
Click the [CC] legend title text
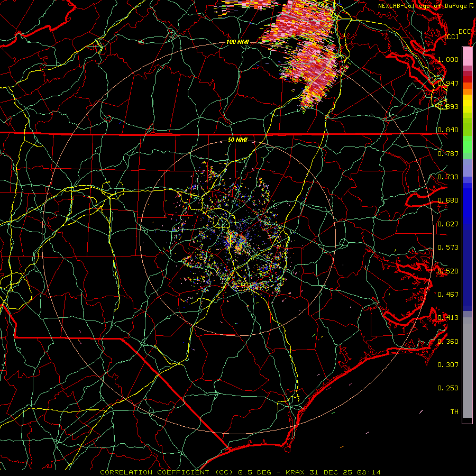click(x=452, y=36)
